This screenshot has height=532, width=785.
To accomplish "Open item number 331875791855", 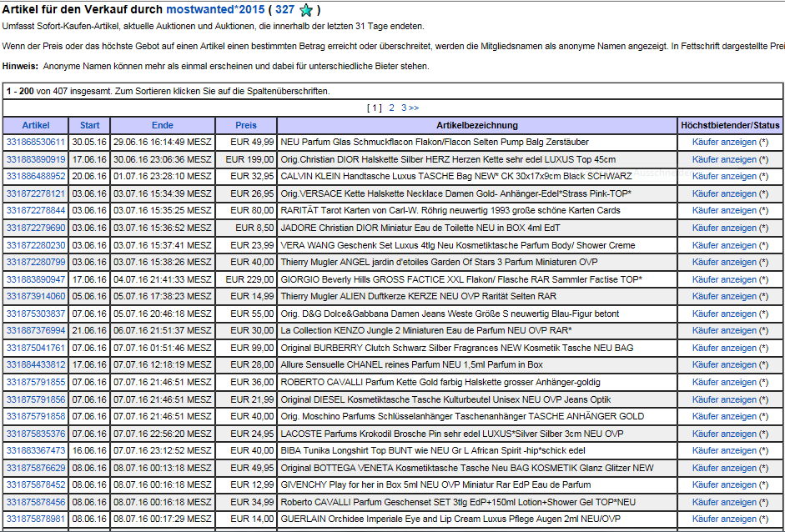I will point(36,383).
